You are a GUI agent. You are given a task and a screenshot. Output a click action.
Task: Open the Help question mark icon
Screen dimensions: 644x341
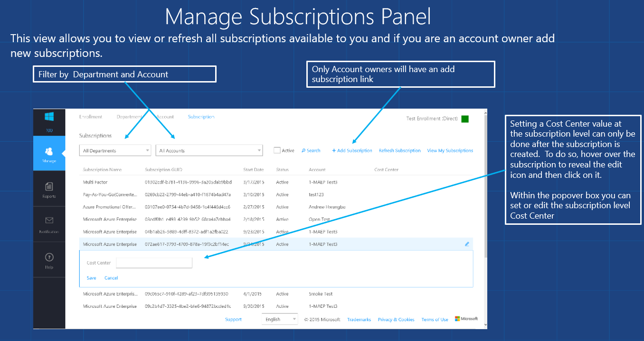[x=49, y=257]
